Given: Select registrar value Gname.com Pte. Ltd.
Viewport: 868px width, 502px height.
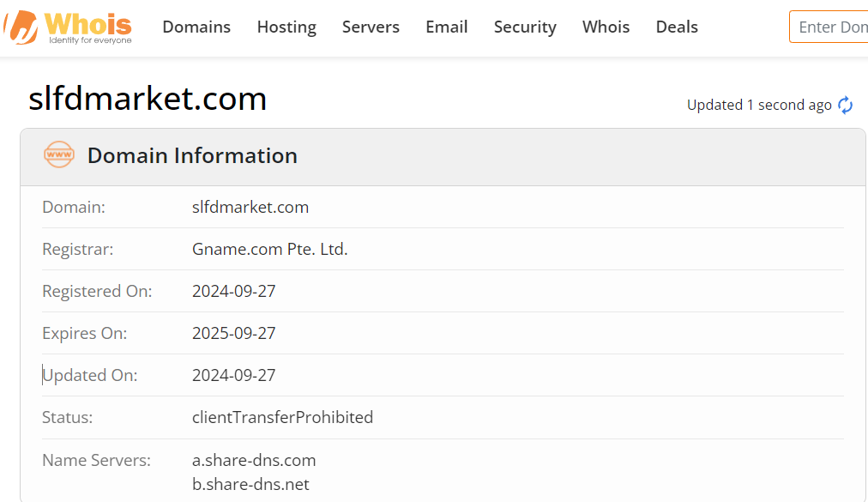Looking at the screenshot, I should click(269, 249).
